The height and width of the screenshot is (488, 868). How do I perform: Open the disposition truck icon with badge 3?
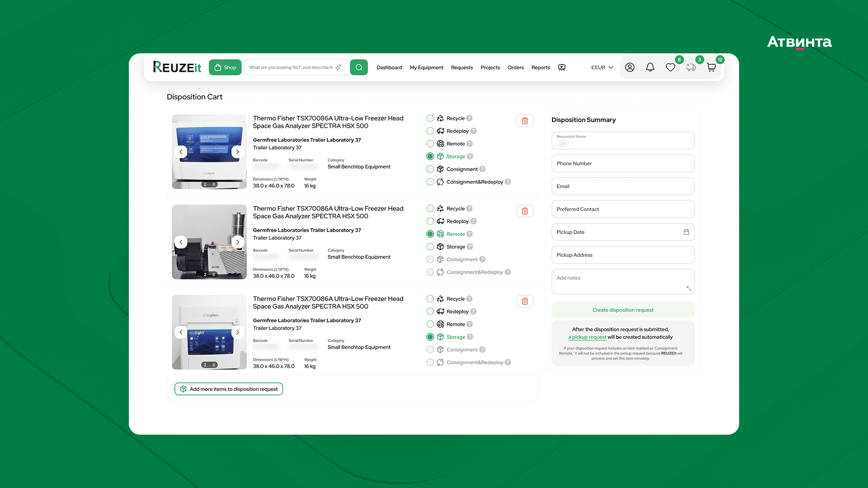pyautogui.click(x=691, y=67)
